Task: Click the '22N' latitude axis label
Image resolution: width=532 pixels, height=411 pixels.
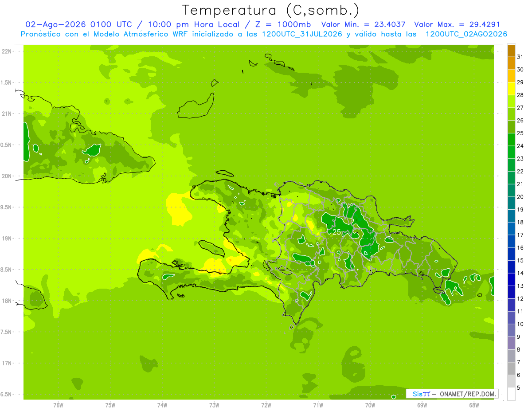Action: coord(7,51)
